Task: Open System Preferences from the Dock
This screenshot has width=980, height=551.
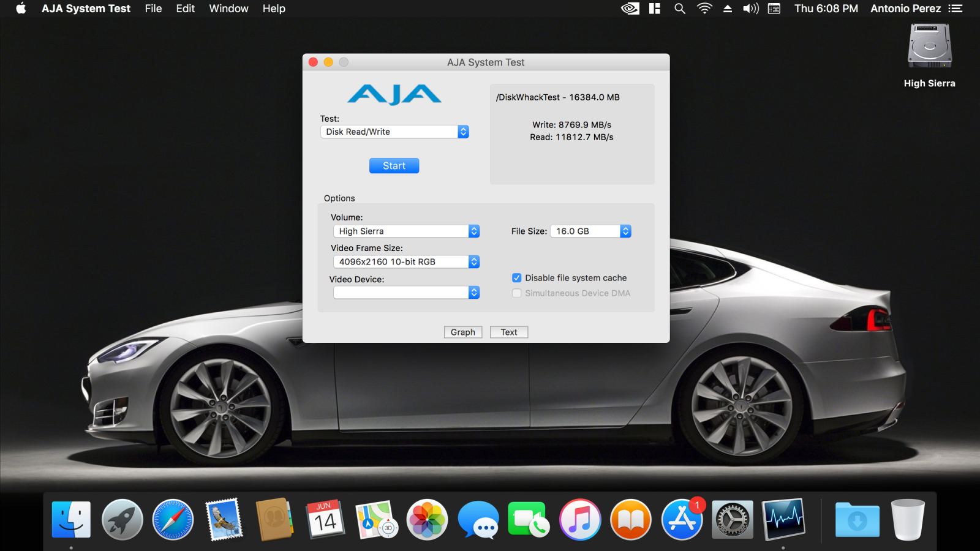Action: click(733, 520)
